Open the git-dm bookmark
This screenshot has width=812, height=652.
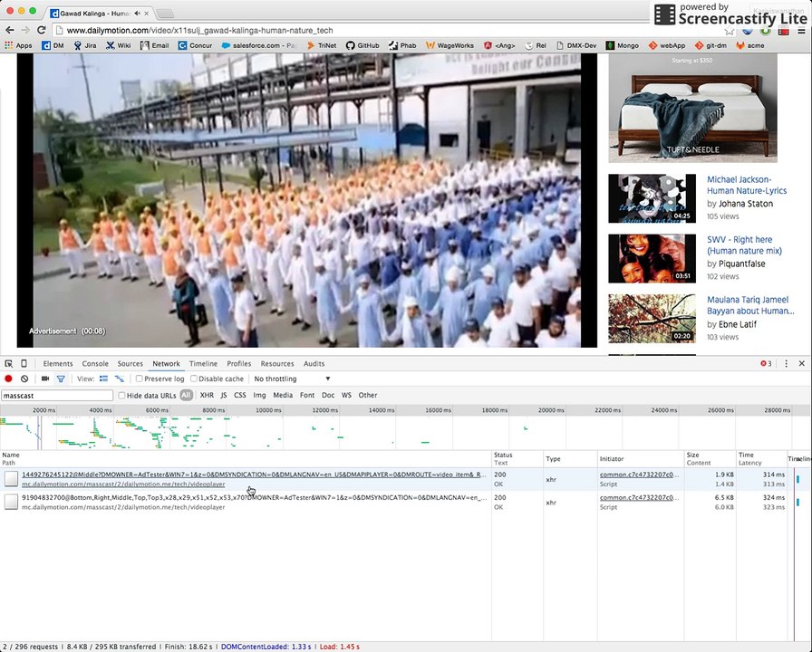coord(710,45)
